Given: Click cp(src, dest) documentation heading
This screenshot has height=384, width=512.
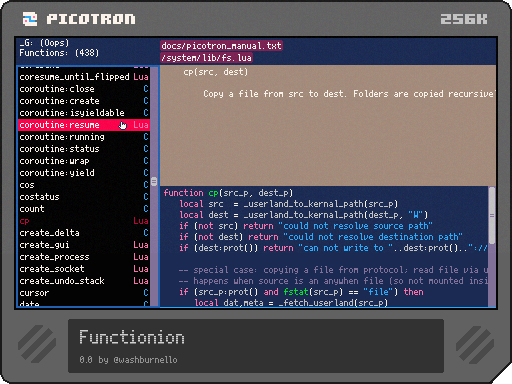Looking at the screenshot, I should click(x=216, y=72).
